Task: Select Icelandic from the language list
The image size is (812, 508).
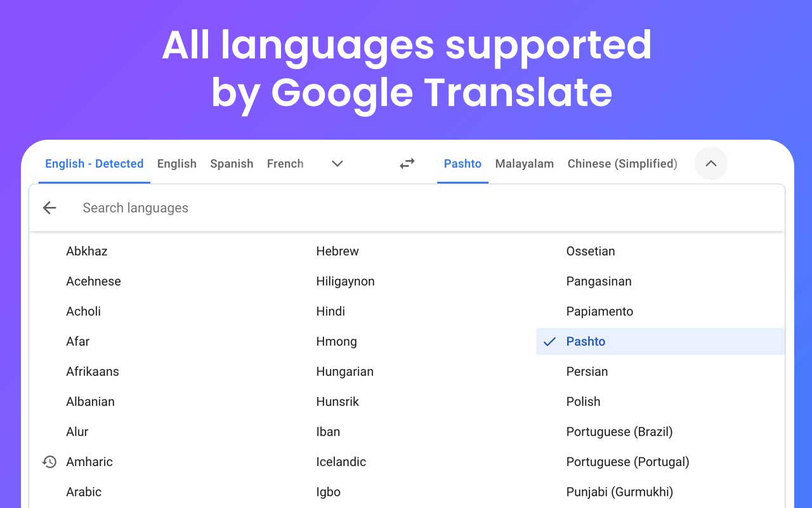Action: click(x=341, y=462)
